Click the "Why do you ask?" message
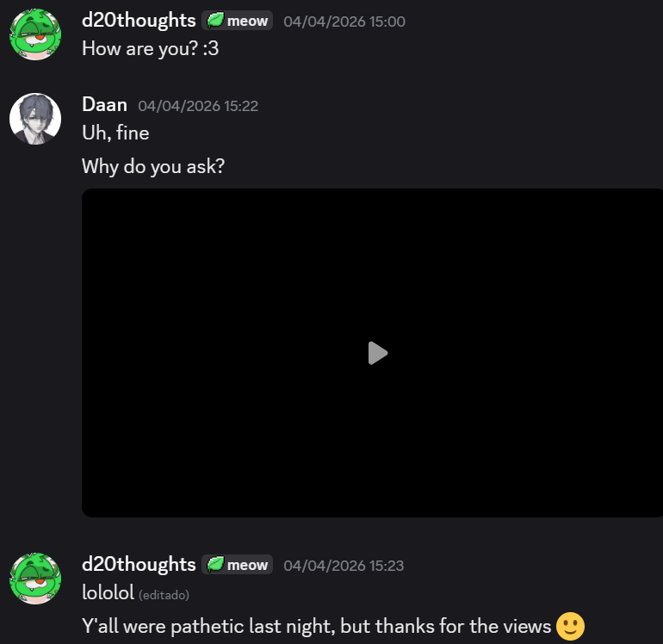 [153, 165]
